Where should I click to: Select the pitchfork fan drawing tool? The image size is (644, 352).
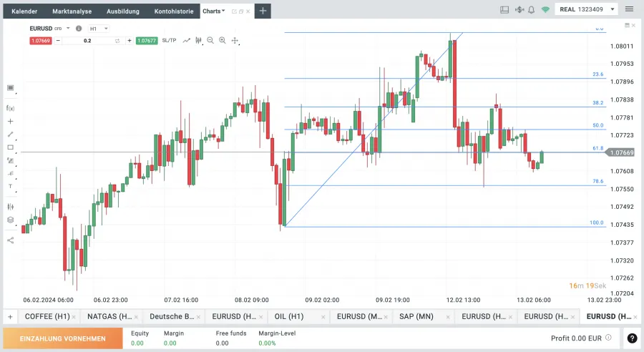pyautogui.click(x=10, y=173)
